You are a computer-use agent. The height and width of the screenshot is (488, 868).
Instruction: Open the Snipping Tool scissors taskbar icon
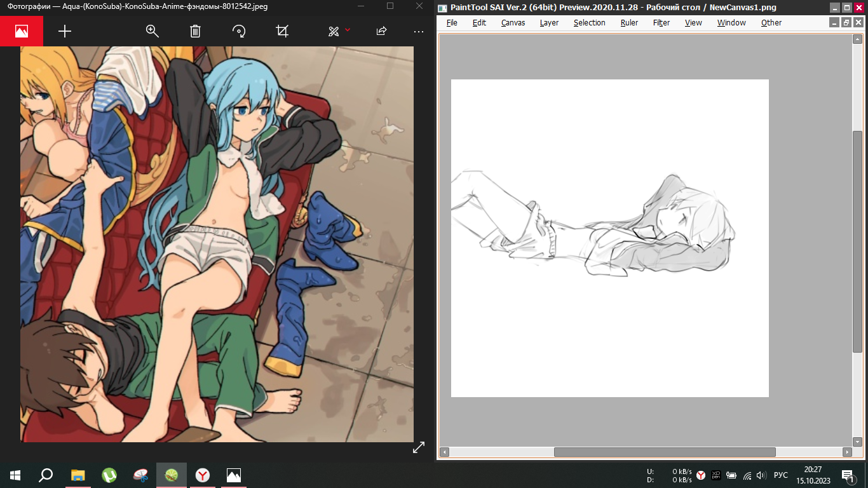[x=140, y=475]
